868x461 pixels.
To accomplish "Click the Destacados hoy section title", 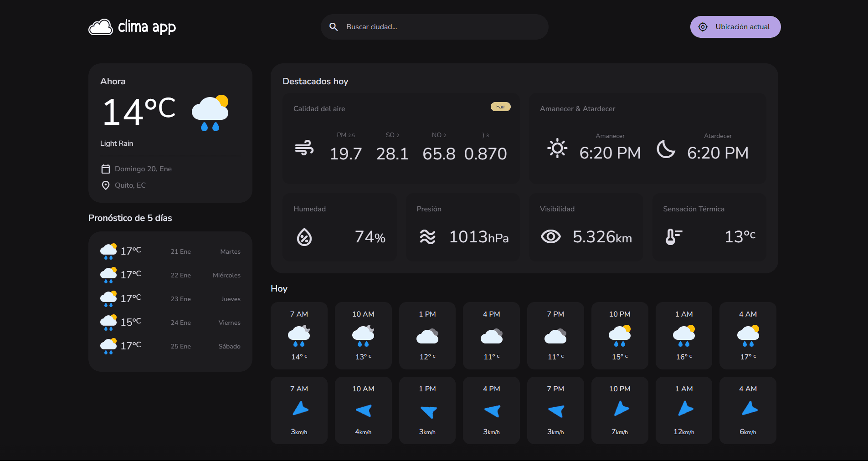I will point(315,81).
